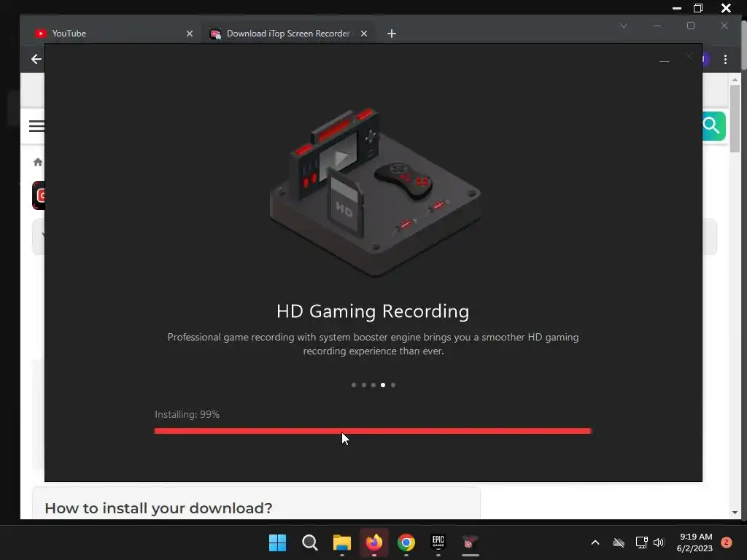
Task: Click the scrollbar up arrow
Action: click(735, 79)
